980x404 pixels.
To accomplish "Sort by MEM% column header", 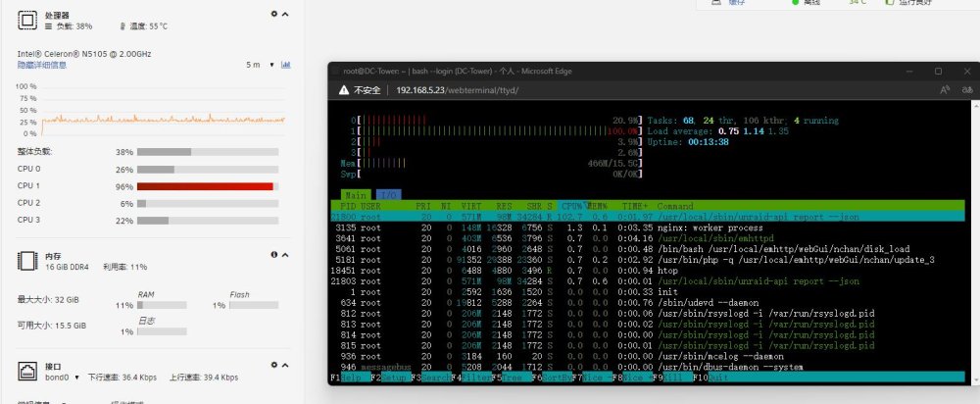I will (x=599, y=206).
